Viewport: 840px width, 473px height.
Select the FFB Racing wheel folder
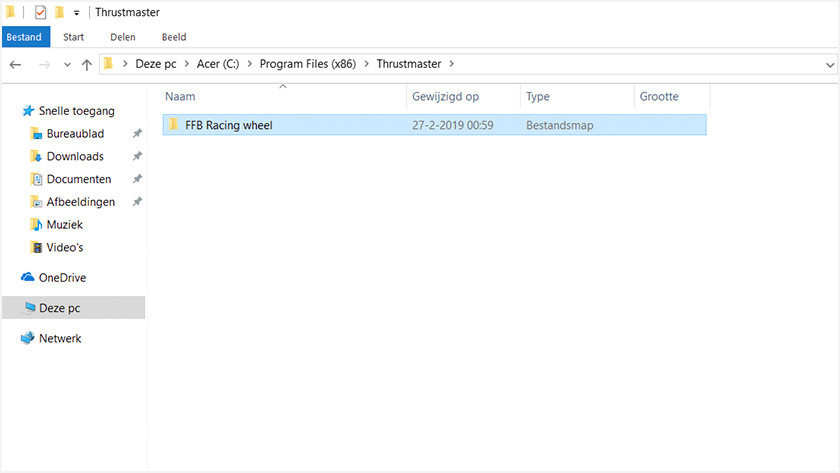(228, 125)
